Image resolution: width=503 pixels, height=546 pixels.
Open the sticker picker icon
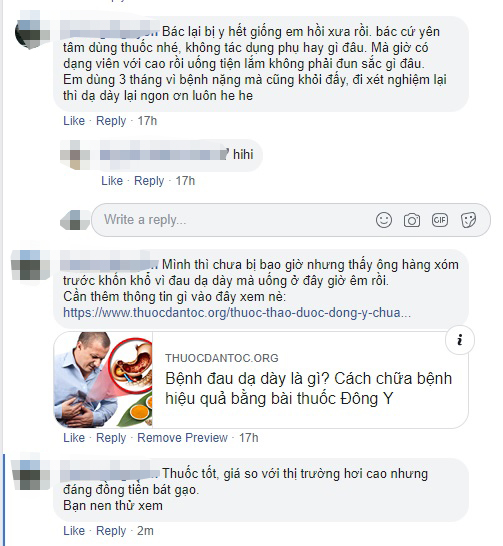[x=468, y=220]
